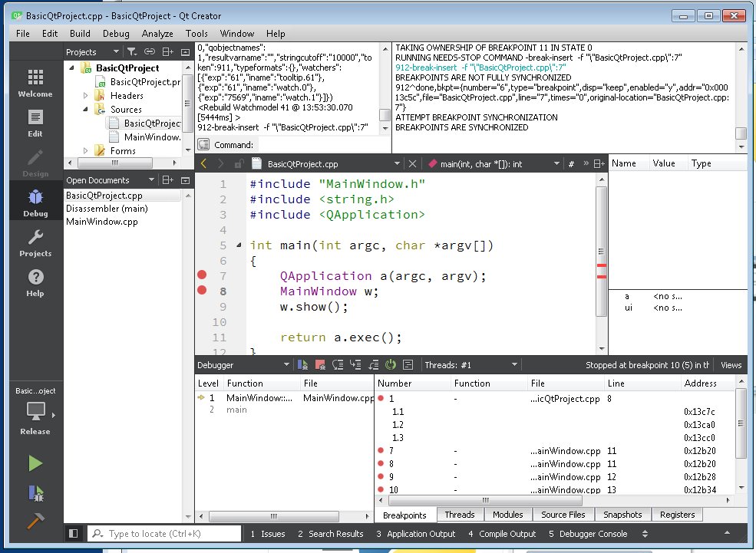Fold the main function at line 5

(239, 245)
